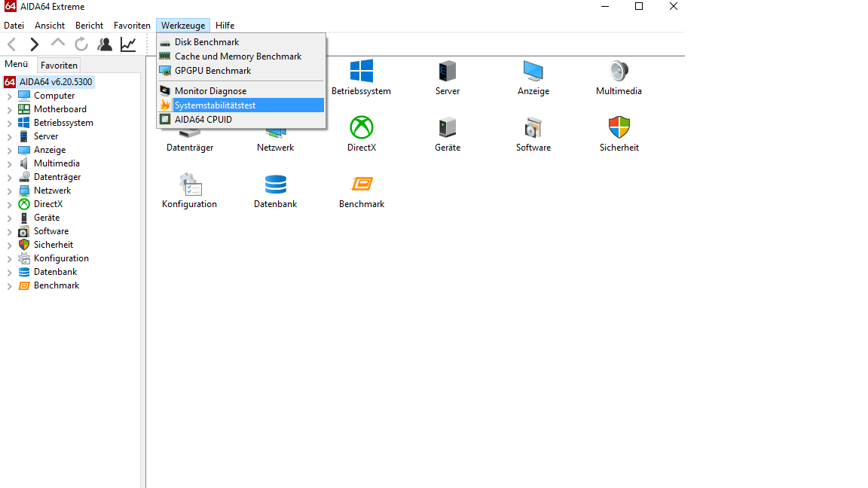Choose GPGPU Benchmark from the menu
868x488 pixels.
[241, 71]
